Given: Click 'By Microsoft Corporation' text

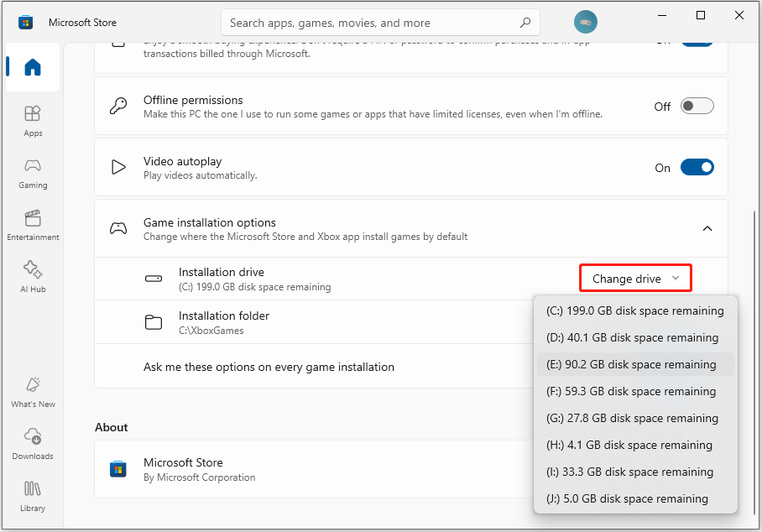Looking at the screenshot, I should pyautogui.click(x=199, y=477).
